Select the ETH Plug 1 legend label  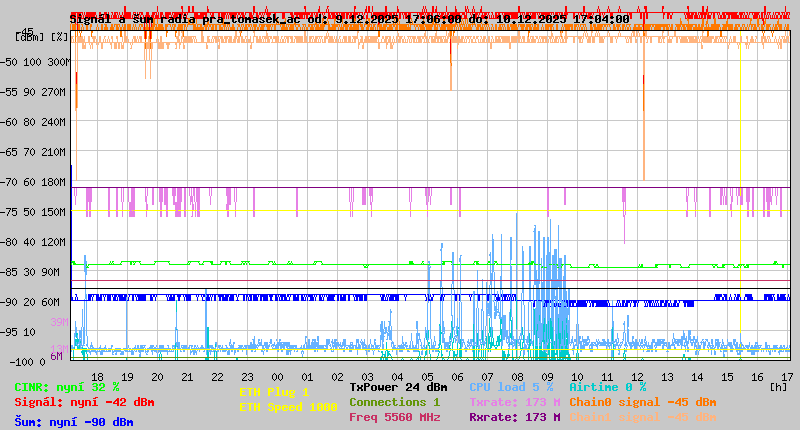pos(274,392)
